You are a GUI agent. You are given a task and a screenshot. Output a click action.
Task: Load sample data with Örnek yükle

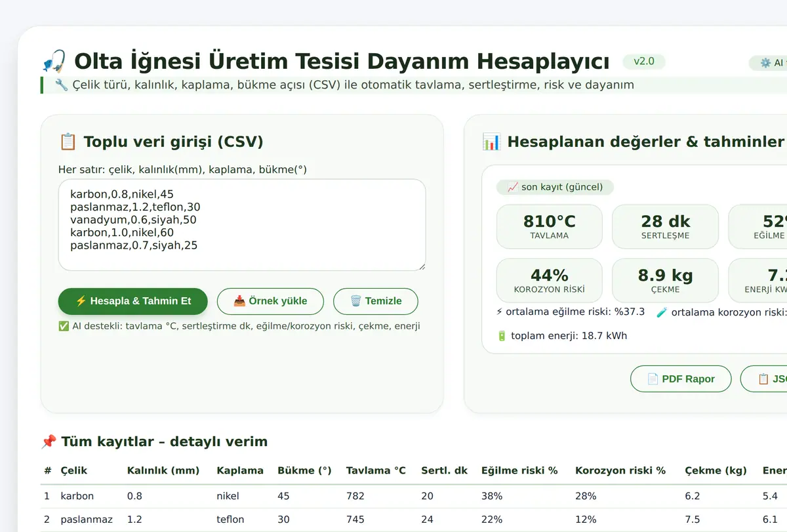pyautogui.click(x=270, y=301)
